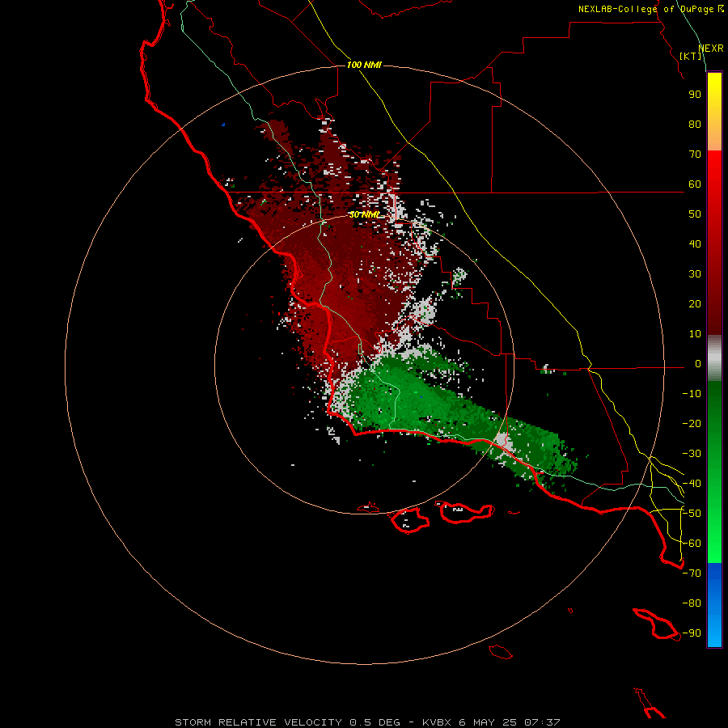Select the 70 value on velocity scale

tap(695, 154)
